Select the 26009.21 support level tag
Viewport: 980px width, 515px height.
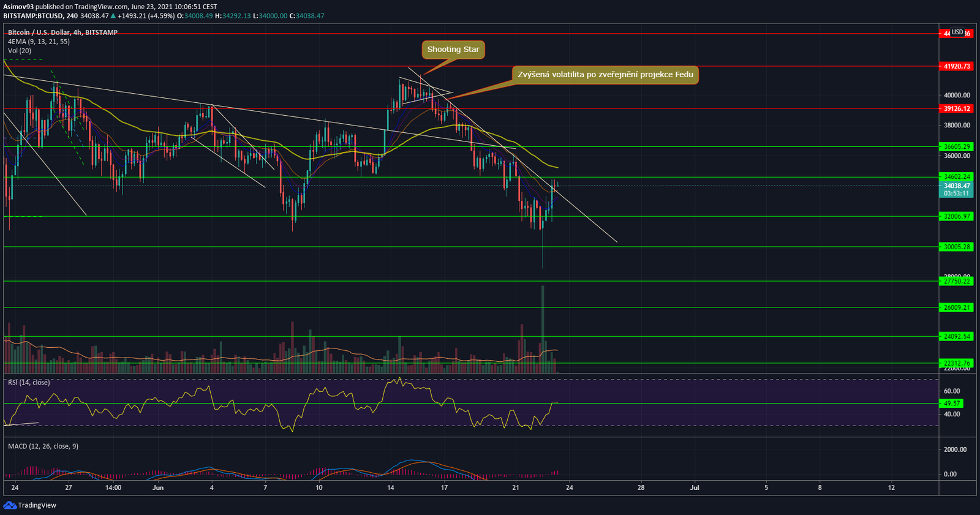[956, 307]
